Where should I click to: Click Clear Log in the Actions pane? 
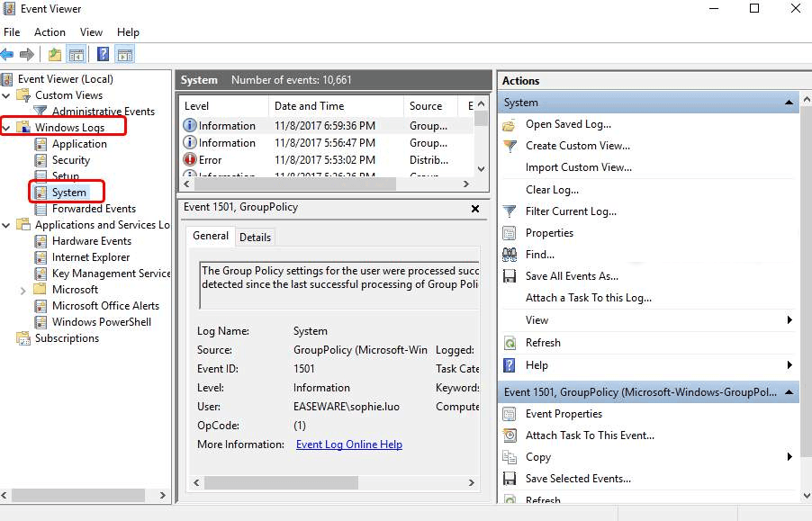pyautogui.click(x=552, y=189)
